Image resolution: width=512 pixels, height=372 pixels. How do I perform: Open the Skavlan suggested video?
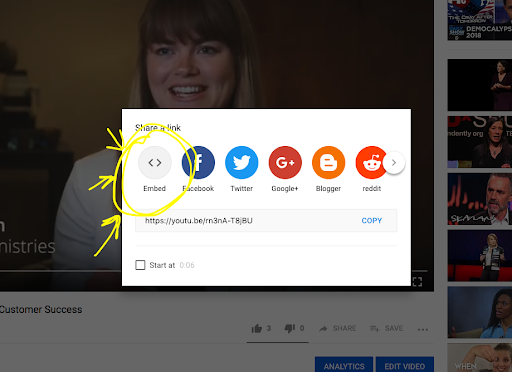(480, 199)
